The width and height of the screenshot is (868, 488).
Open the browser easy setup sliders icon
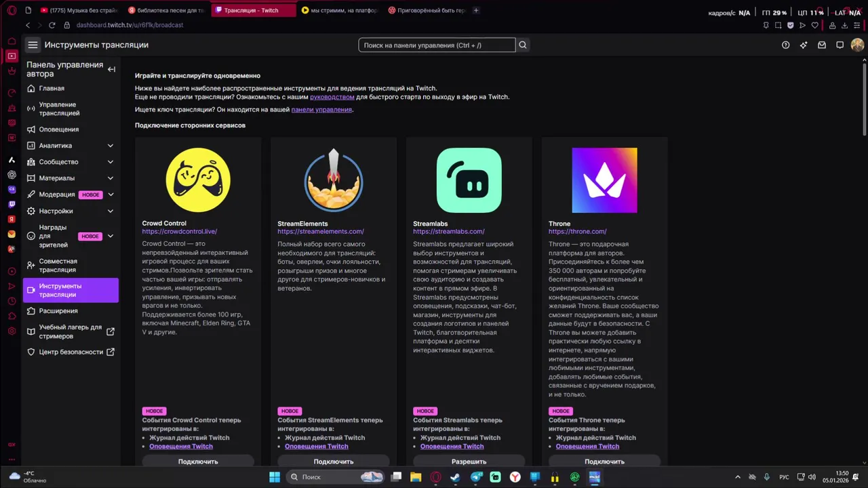pyautogui.click(x=858, y=25)
